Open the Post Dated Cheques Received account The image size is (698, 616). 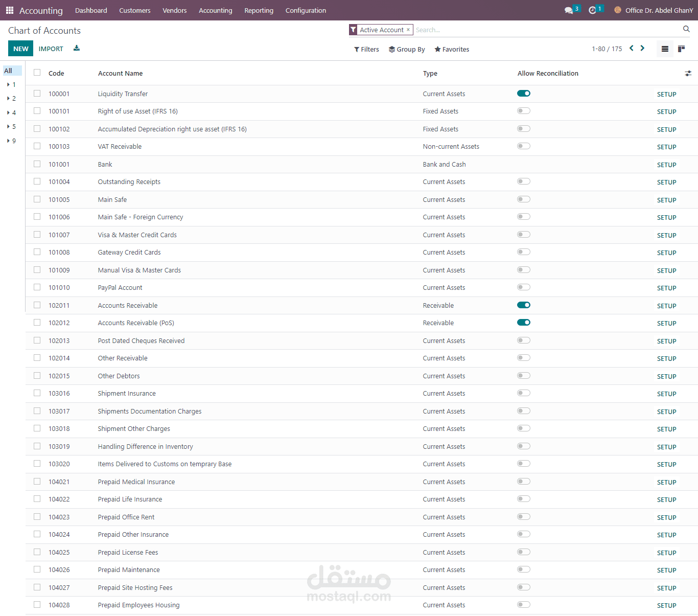[141, 341]
